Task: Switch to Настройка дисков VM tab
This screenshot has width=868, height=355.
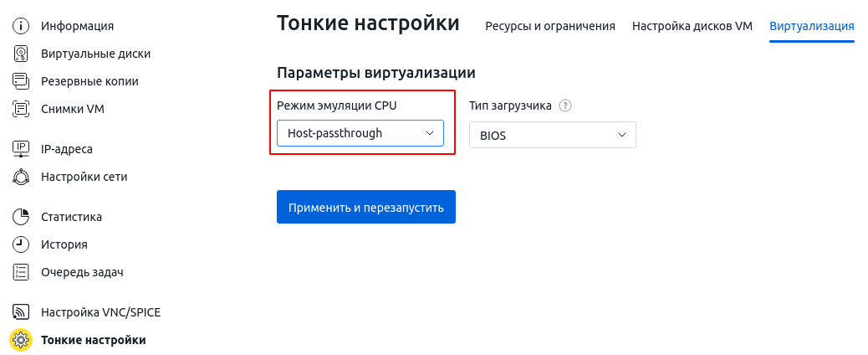Action: pos(692,26)
